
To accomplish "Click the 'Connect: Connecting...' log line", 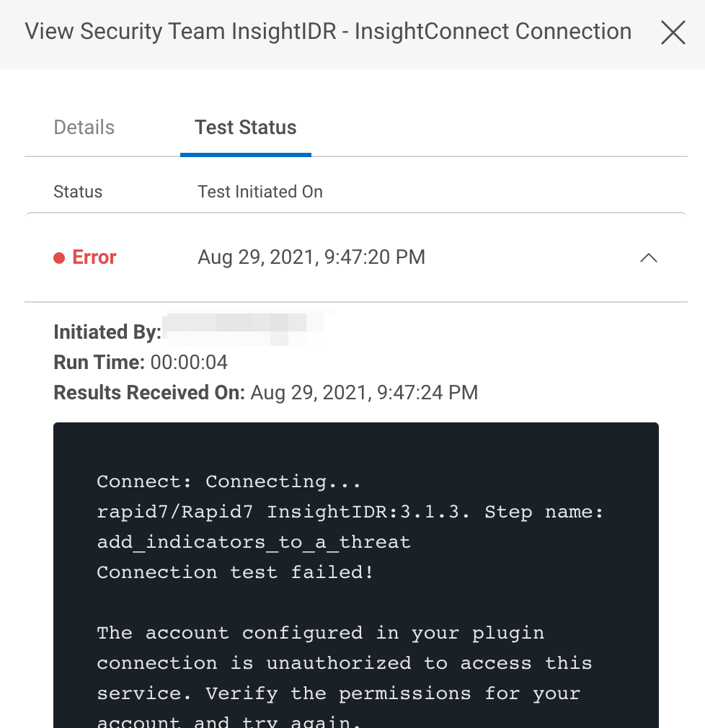I will click(x=229, y=481).
